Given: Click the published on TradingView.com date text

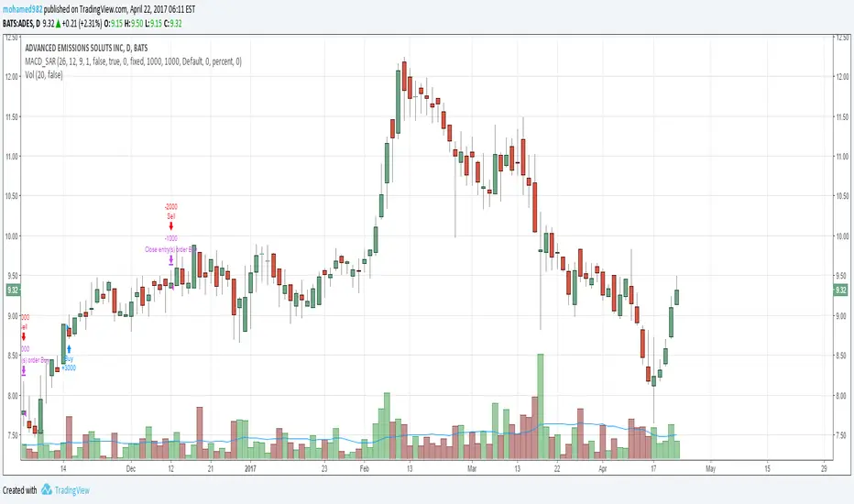Looking at the screenshot, I should pos(119,9).
